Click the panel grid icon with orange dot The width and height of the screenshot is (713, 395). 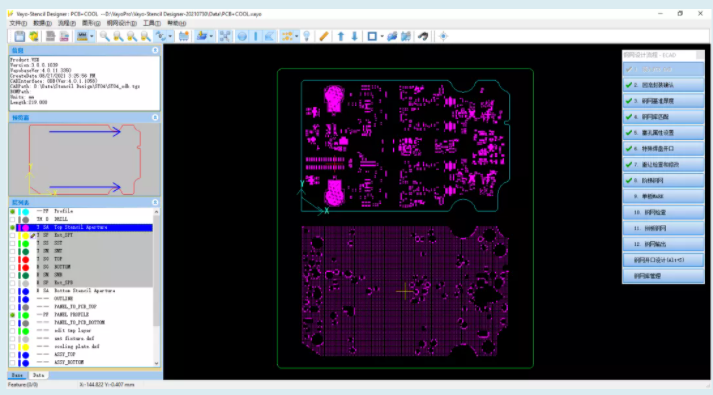click(184, 36)
